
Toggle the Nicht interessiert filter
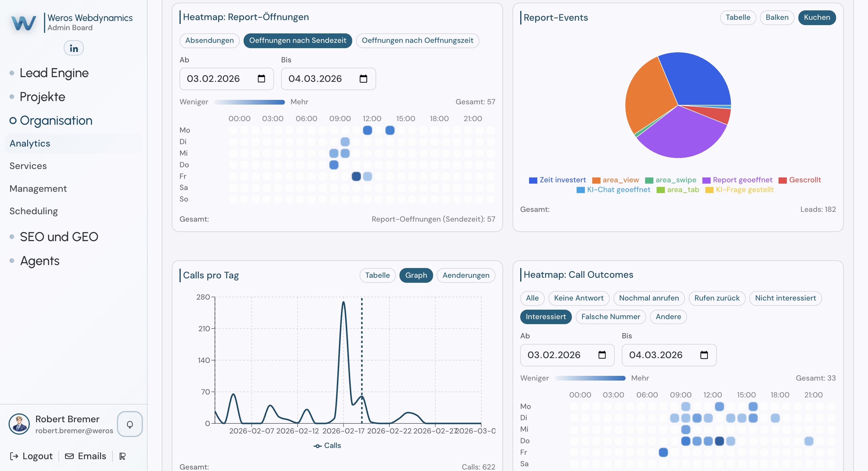pos(785,298)
